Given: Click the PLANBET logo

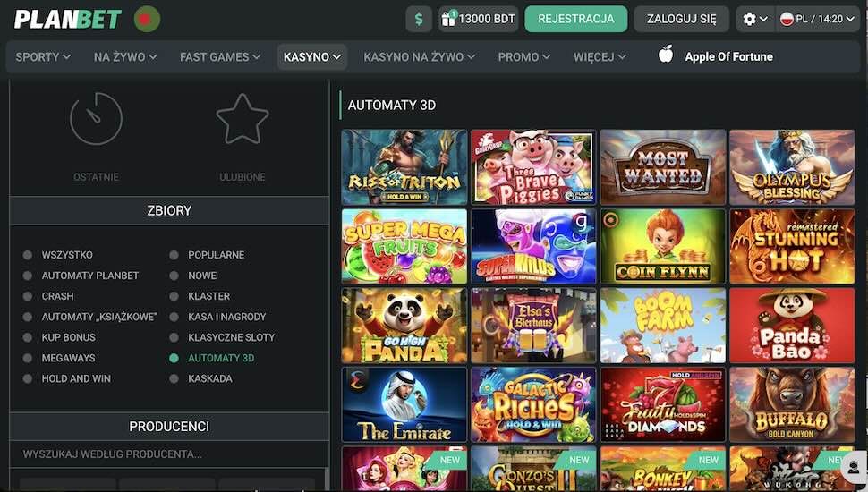Looking at the screenshot, I should point(67,19).
